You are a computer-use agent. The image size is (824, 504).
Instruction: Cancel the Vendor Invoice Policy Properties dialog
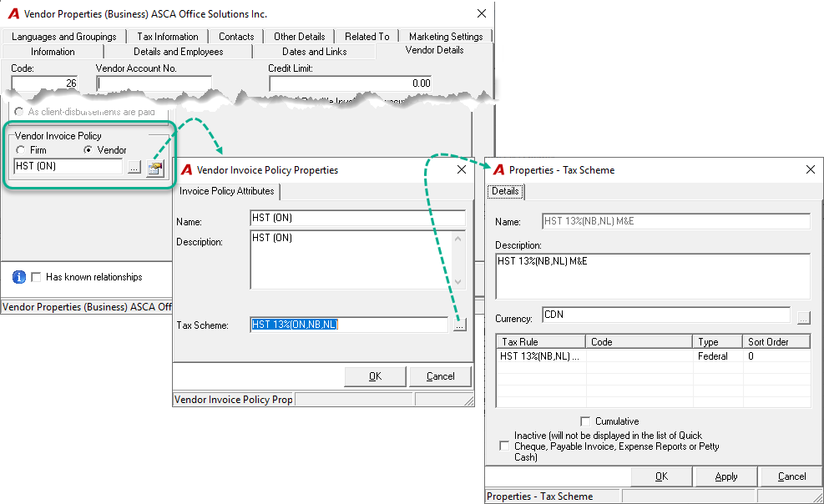[440, 376]
